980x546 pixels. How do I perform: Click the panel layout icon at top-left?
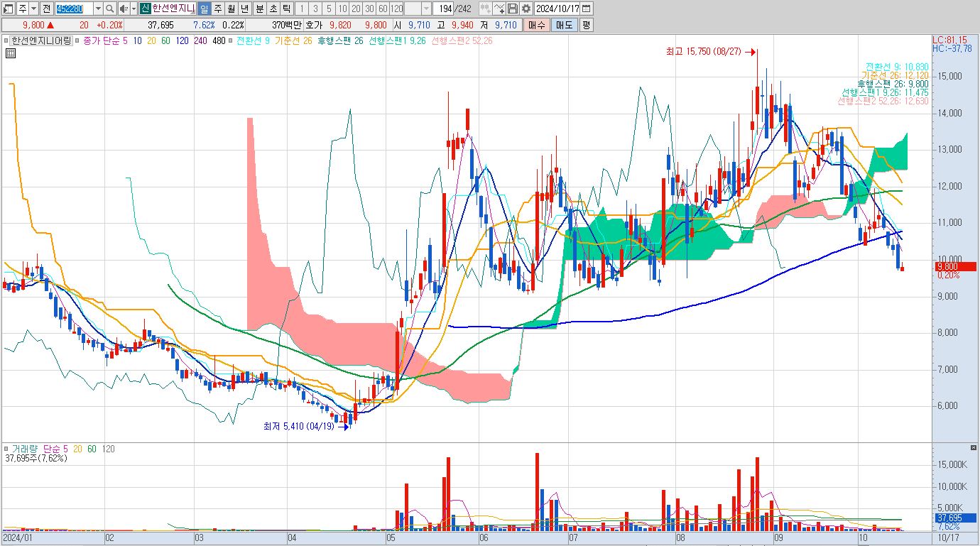click(x=8, y=9)
